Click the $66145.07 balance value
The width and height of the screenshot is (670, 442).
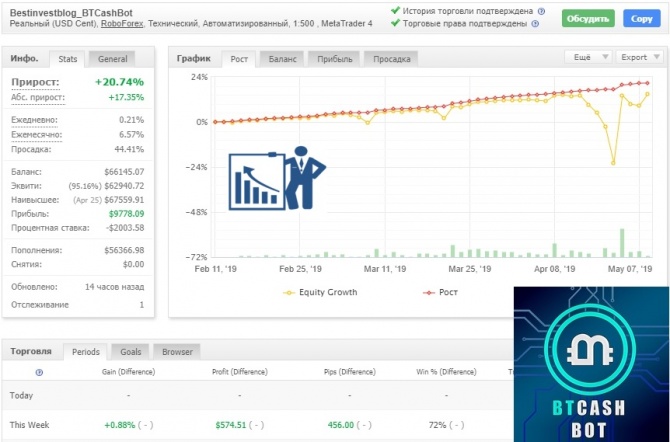click(x=124, y=172)
